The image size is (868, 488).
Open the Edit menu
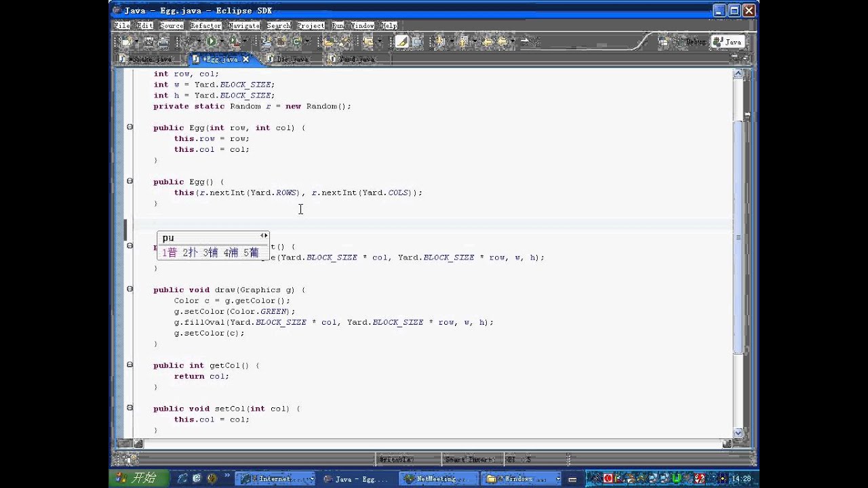point(144,26)
